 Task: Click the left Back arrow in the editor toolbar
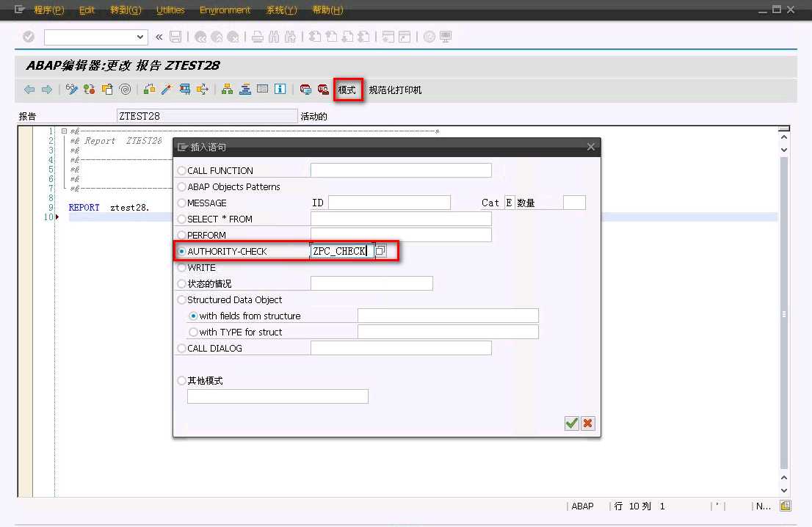coord(29,90)
